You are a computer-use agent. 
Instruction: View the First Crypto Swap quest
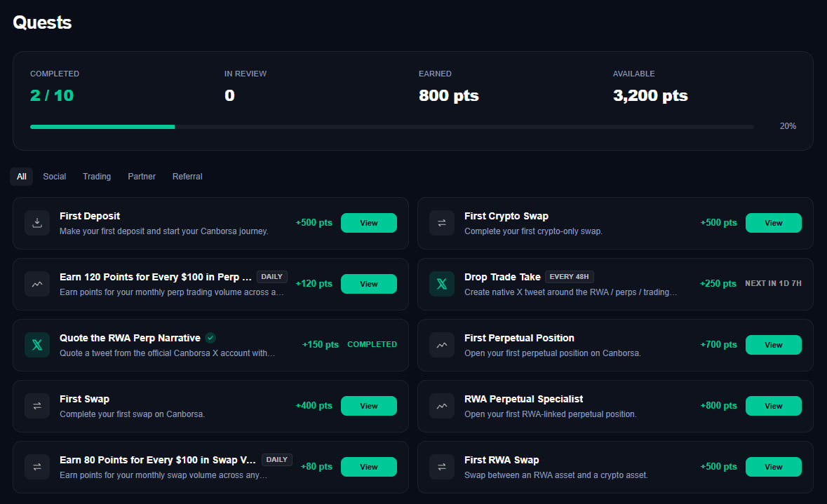point(773,223)
